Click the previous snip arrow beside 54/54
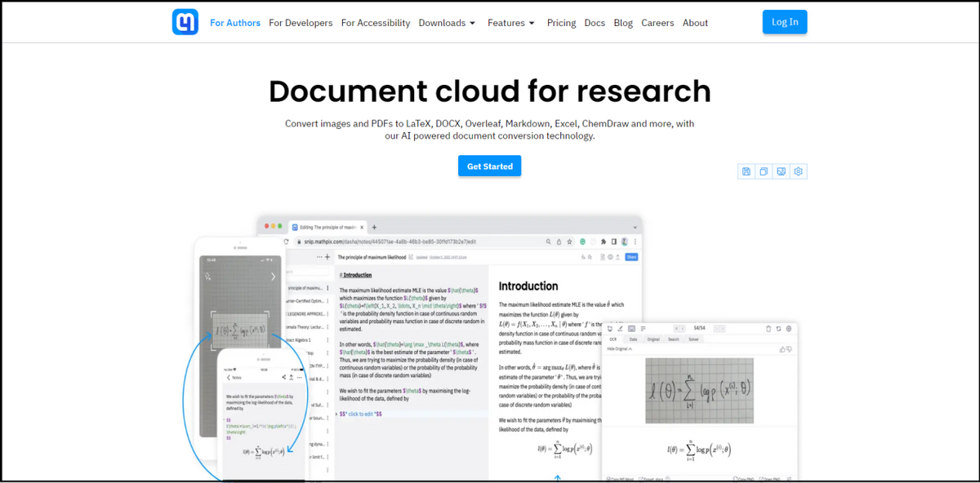Screen dimensions: 980x483 (x=683, y=329)
